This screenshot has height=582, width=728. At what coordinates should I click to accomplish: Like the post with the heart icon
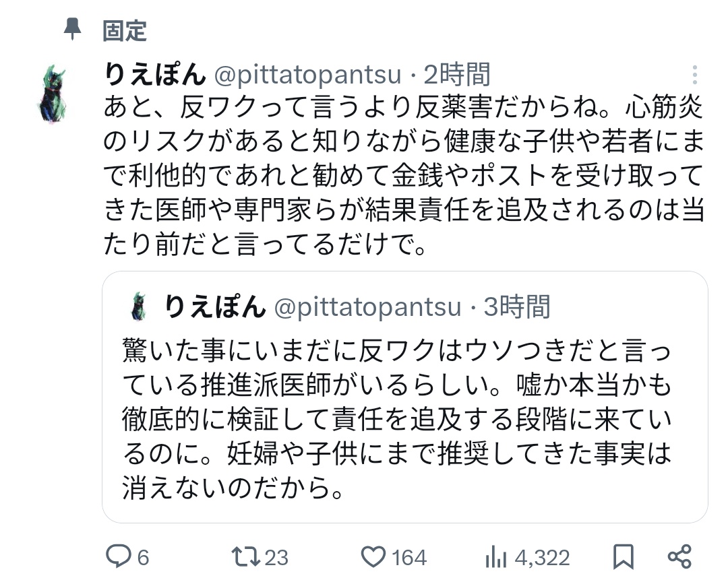tap(373, 557)
